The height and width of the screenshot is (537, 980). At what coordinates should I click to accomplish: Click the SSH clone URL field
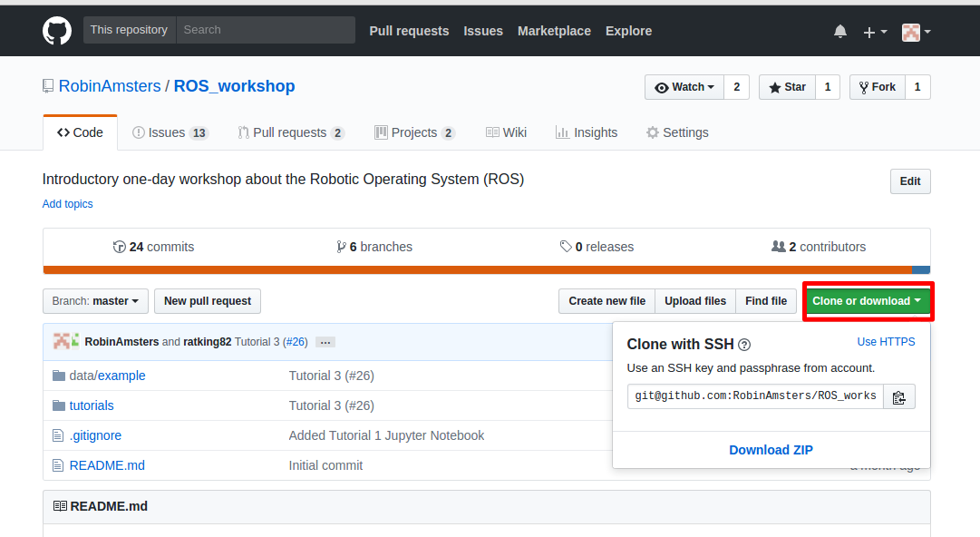point(756,396)
